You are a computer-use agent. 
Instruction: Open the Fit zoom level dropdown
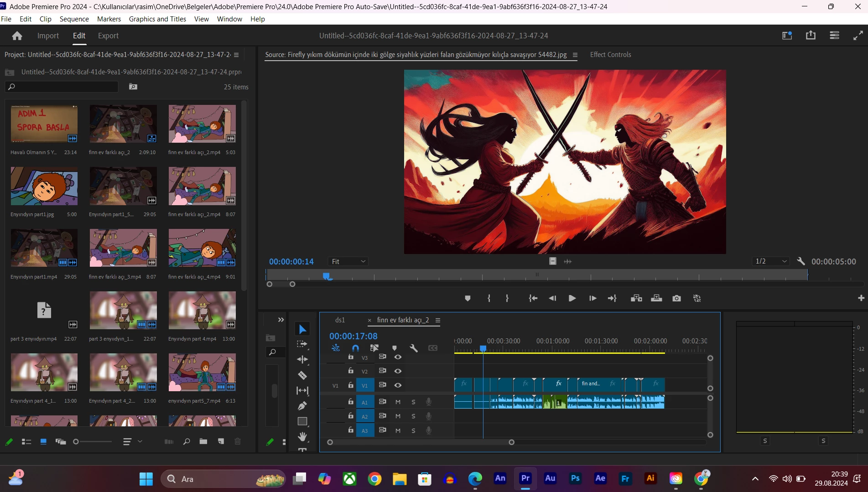click(x=348, y=261)
